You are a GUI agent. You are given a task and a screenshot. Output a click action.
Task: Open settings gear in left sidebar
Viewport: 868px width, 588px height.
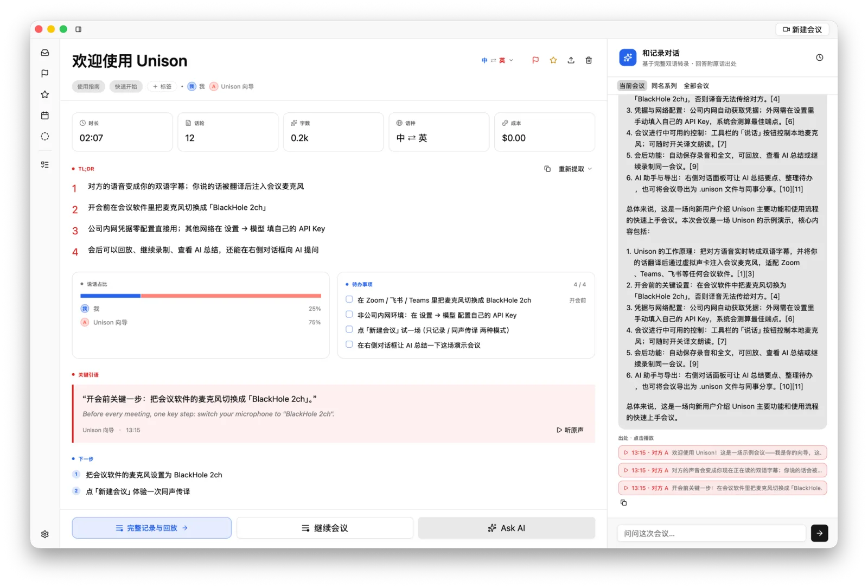point(45,534)
